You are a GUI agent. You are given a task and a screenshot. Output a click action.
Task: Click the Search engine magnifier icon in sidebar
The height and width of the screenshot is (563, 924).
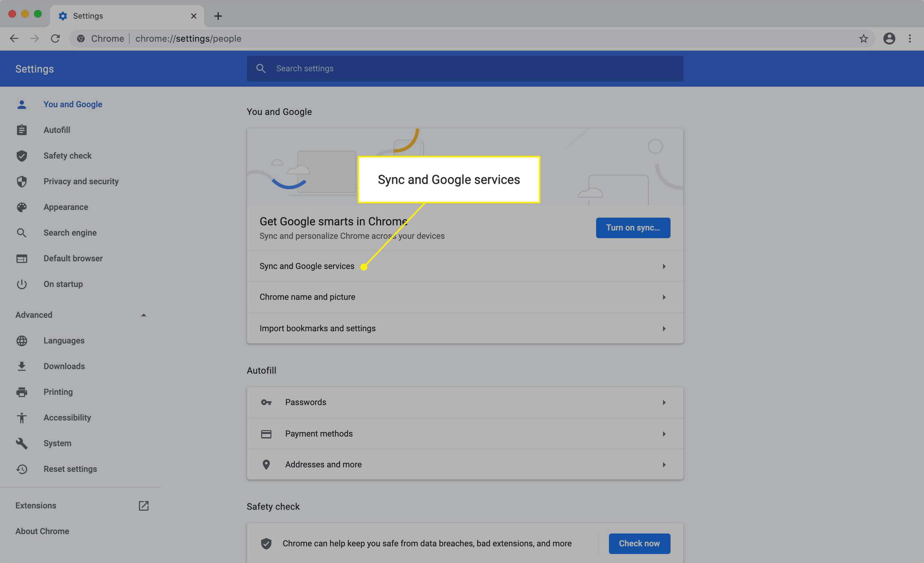pos(22,233)
